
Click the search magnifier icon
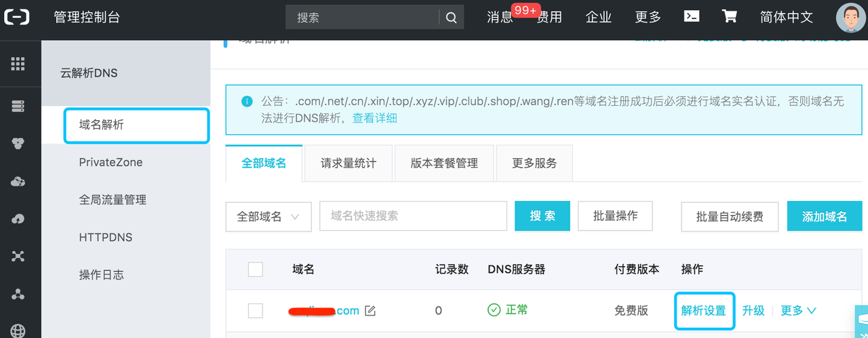point(452,18)
